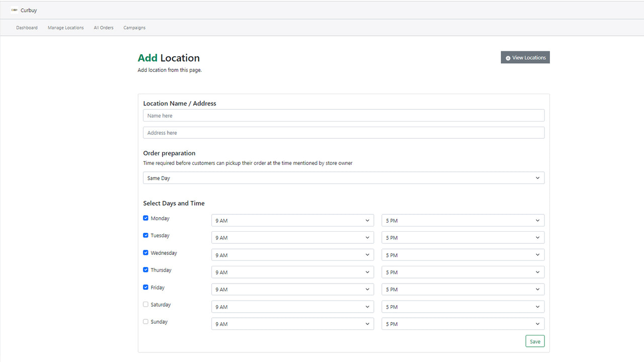Uncheck the Thursday checkbox
The width and height of the screenshot is (644, 362).
tap(146, 270)
